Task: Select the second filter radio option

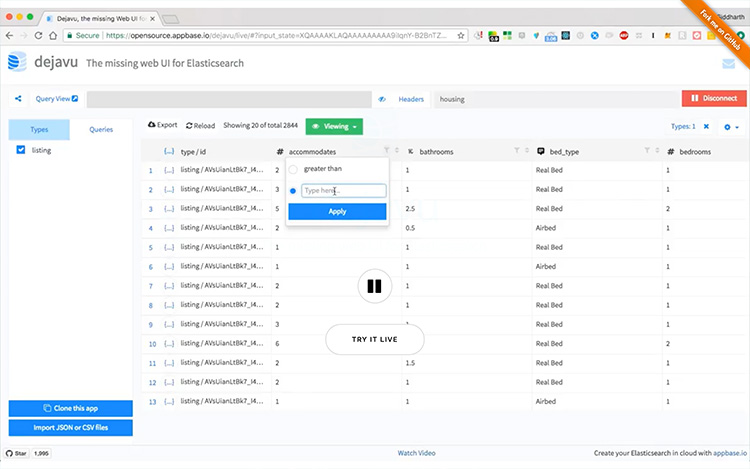Action: point(293,190)
